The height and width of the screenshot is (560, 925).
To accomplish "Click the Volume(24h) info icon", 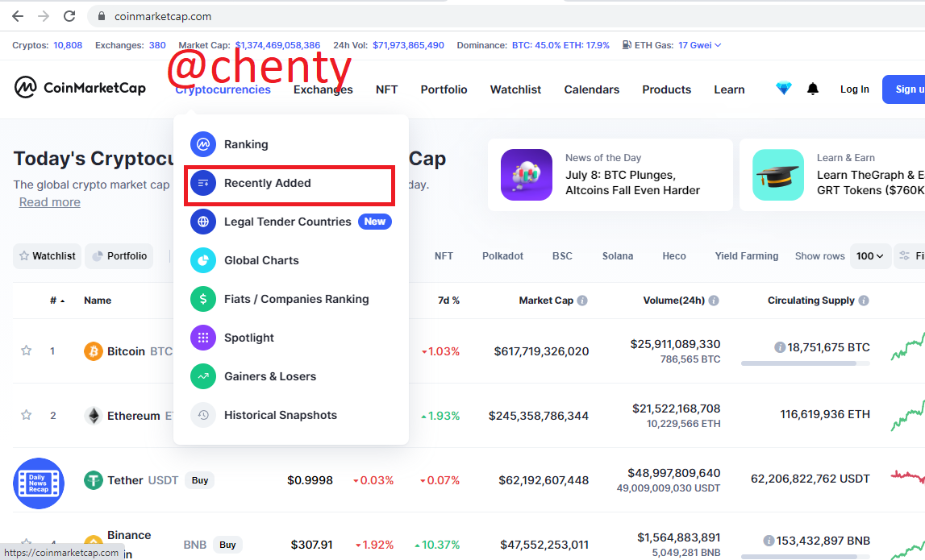I will tap(714, 301).
